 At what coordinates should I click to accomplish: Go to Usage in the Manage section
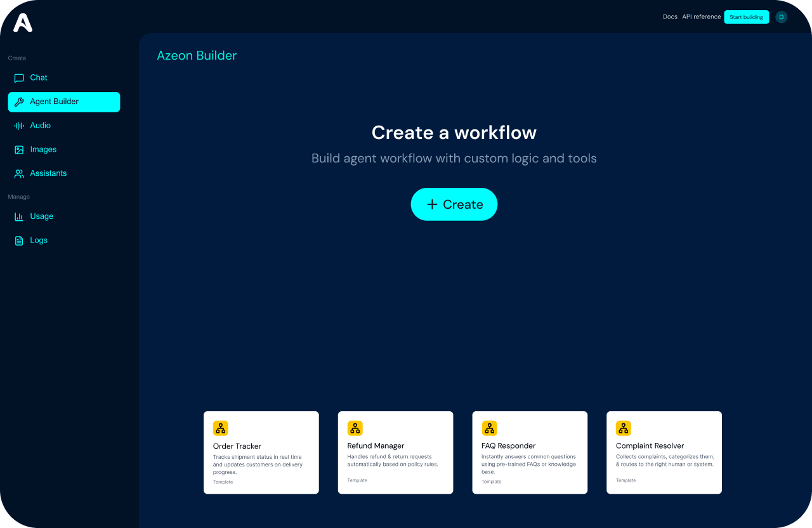[x=42, y=216]
